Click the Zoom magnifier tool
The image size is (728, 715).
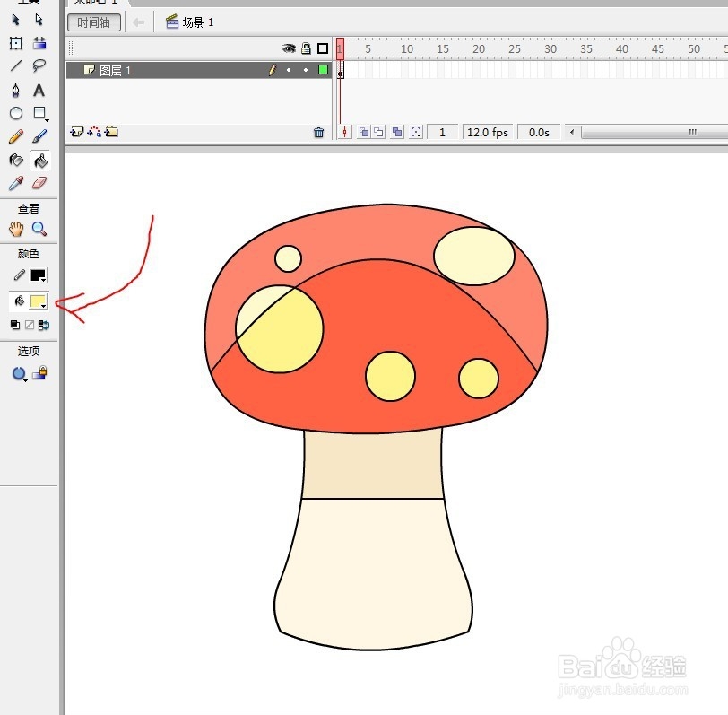tap(39, 229)
